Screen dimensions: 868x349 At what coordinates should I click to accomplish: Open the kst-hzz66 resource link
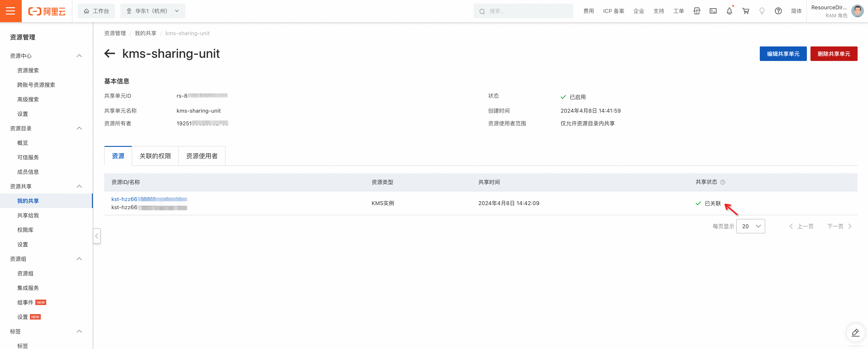(x=149, y=199)
